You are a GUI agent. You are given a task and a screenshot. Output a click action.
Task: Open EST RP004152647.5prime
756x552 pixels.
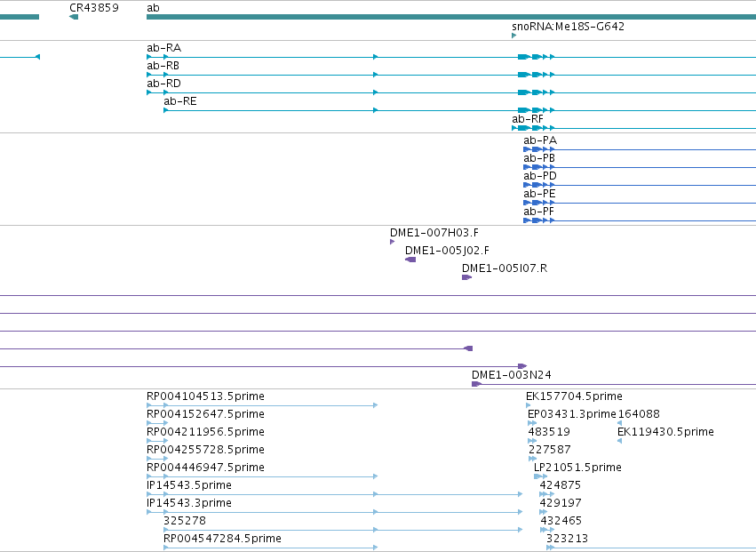(x=205, y=414)
